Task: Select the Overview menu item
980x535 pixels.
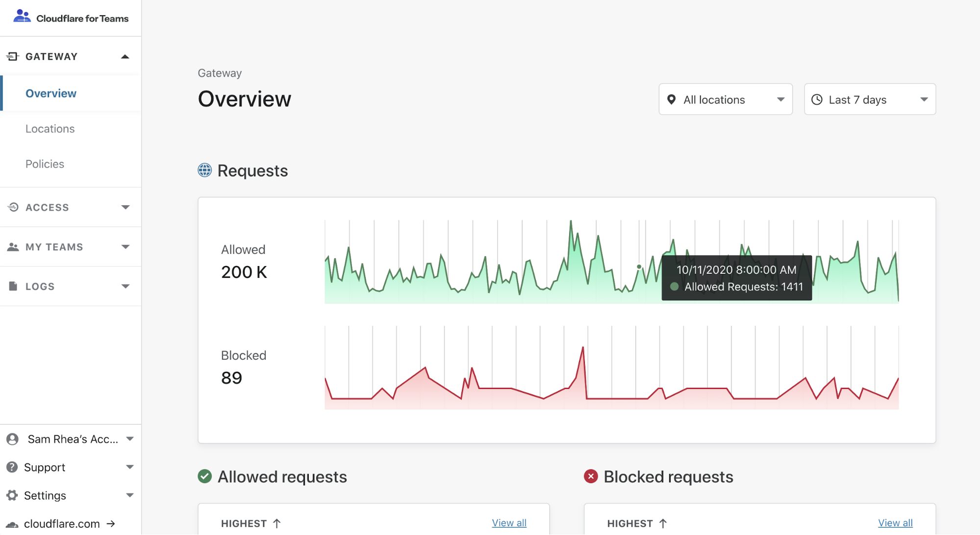Action: point(51,93)
